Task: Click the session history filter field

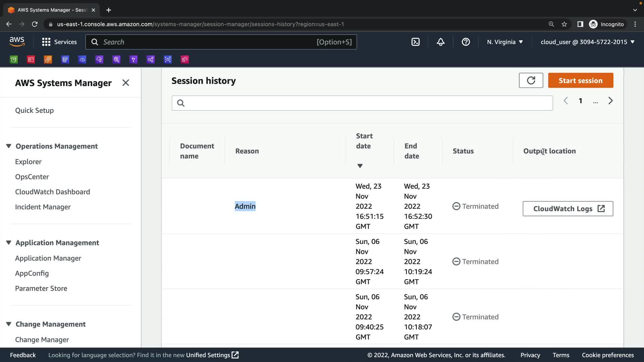Action: pyautogui.click(x=362, y=103)
